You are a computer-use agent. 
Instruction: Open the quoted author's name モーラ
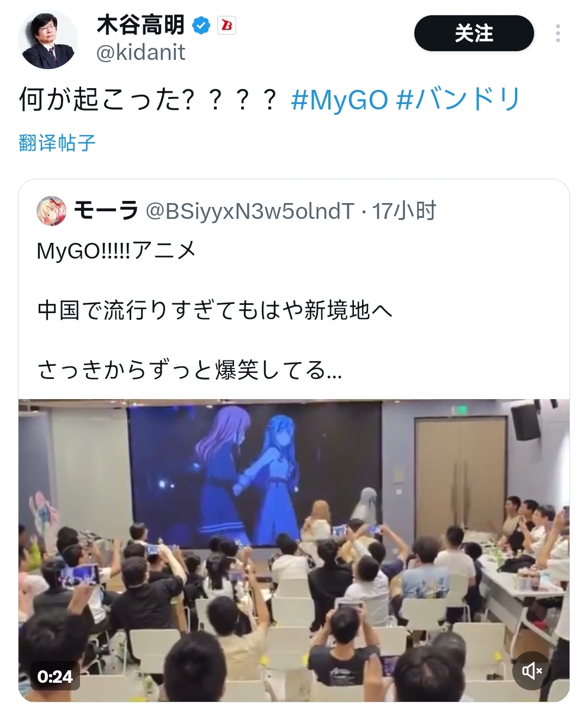[x=106, y=211]
